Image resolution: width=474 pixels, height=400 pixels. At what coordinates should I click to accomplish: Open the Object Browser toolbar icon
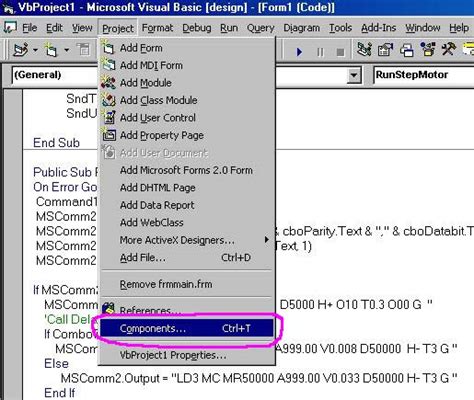tap(428, 50)
